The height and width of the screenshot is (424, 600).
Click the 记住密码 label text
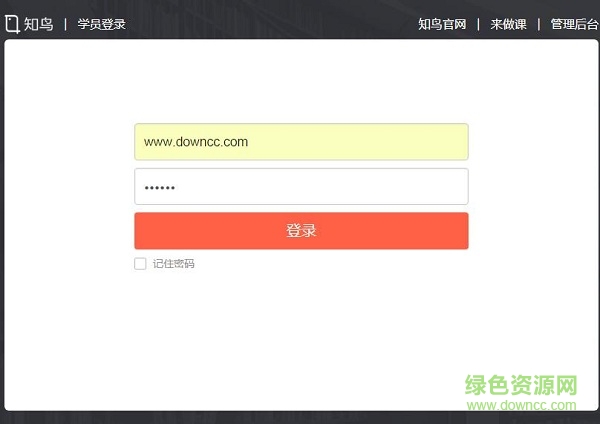point(174,264)
